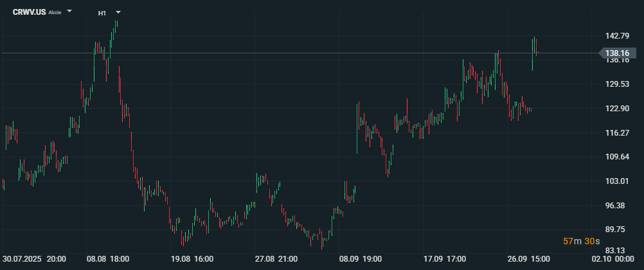The width and height of the screenshot is (644, 270).
Task: Select the 26.09 15:00 time label
Action: click(x=529, y=259)
